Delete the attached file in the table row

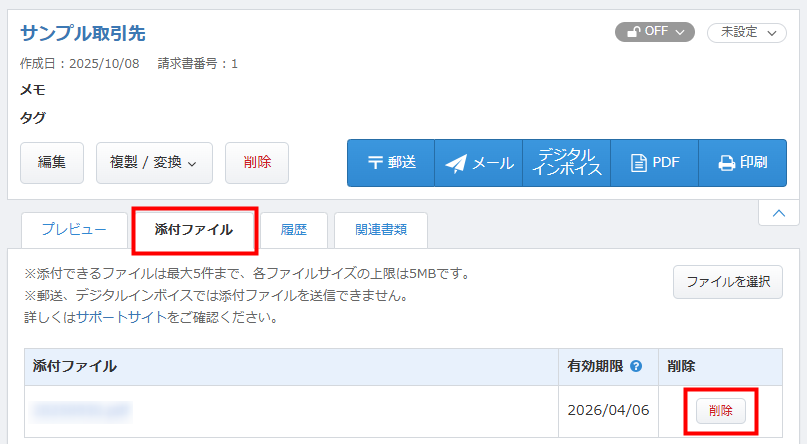pos(720,411)
